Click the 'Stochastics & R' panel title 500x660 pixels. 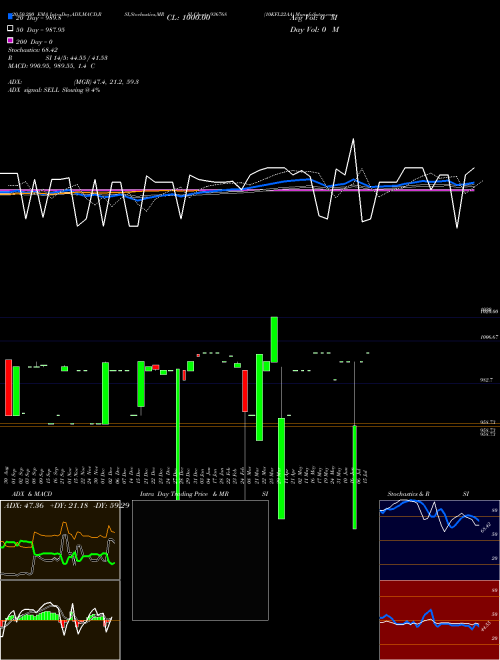pyautogui.click(x=409, y=494)
